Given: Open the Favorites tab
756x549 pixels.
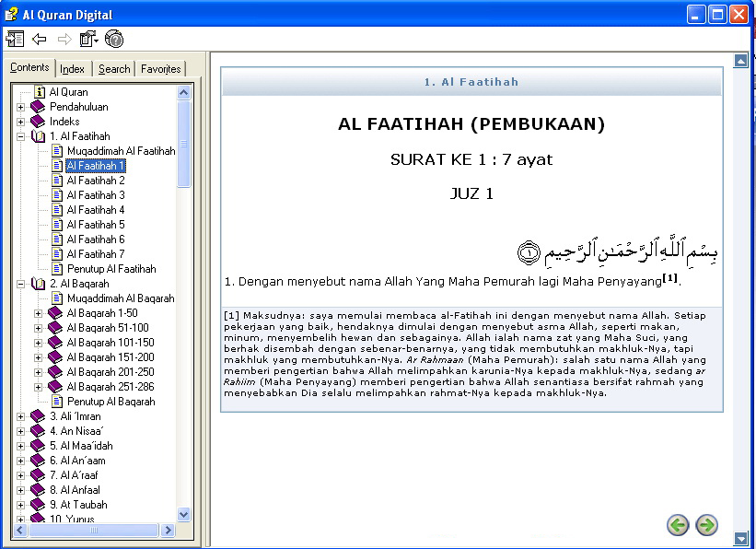Looking at the screenshot, I should 159,67.
